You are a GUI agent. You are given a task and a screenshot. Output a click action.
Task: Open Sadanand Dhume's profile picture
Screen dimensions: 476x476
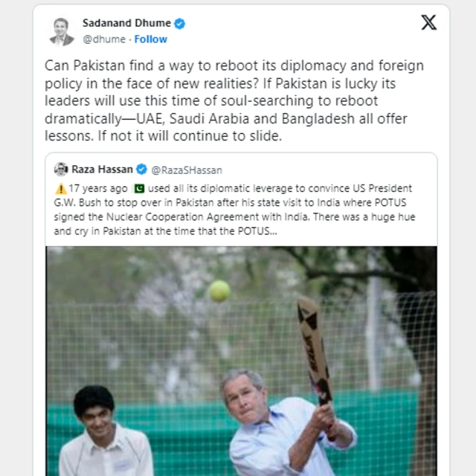point(62,31)
